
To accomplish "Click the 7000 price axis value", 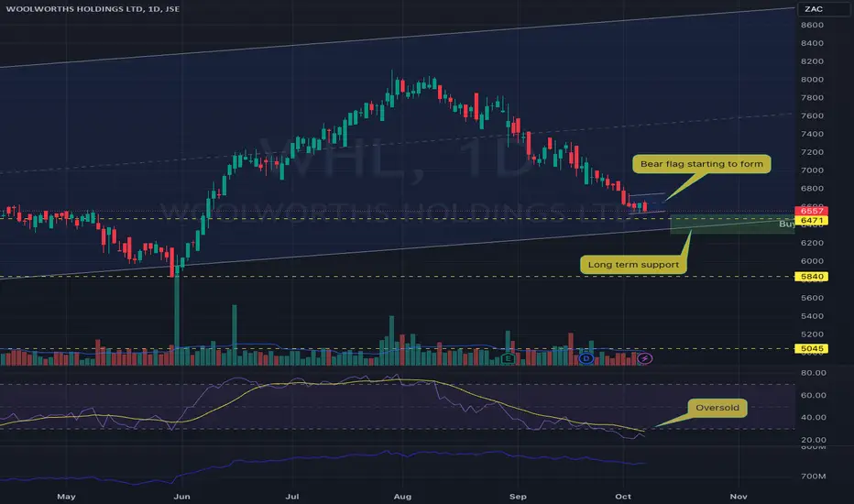I will 812,170.
